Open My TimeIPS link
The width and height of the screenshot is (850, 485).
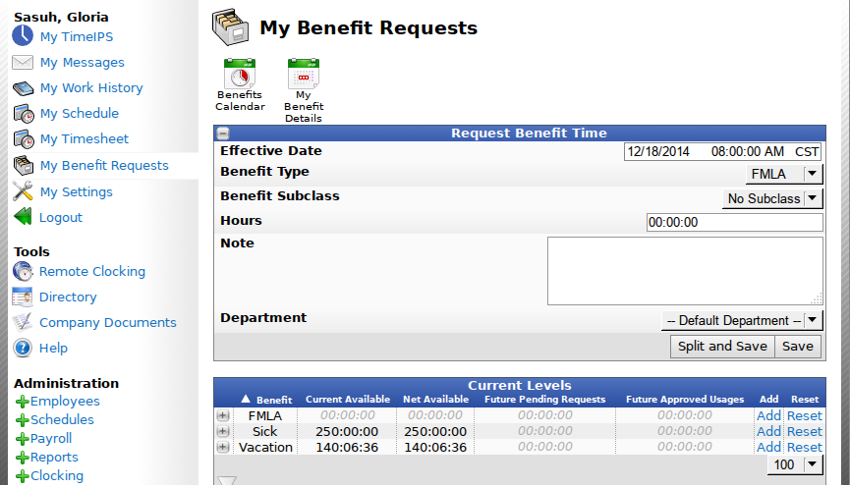pyautogui.click(x=76, y=37)
